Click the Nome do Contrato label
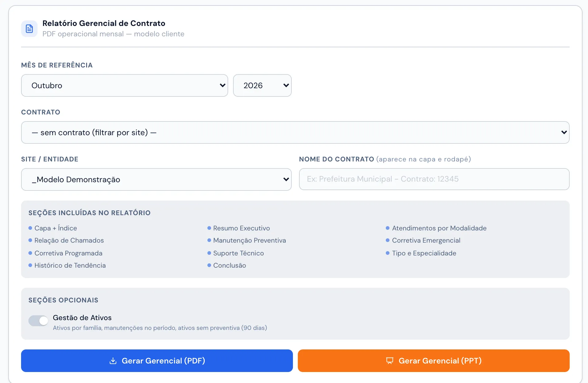The image size is (588, 383). (385, 159)
